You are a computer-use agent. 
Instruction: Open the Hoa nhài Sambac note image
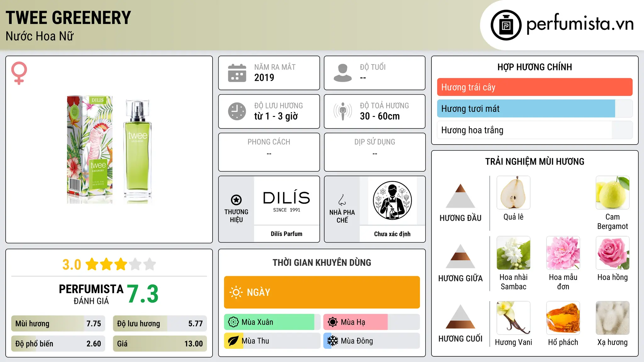pyautogui.click(x=514, y=253)
